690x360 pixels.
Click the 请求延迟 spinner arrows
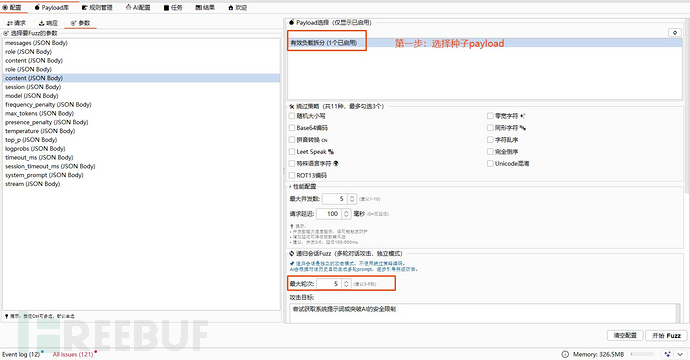(x=346, y=213)
